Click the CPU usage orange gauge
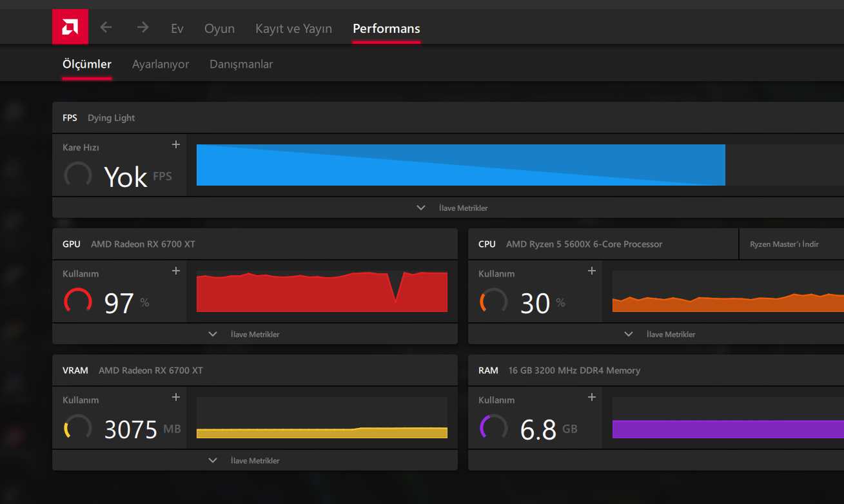The width and height of the screenshot is (844, 504). click(x=494, y=302)
